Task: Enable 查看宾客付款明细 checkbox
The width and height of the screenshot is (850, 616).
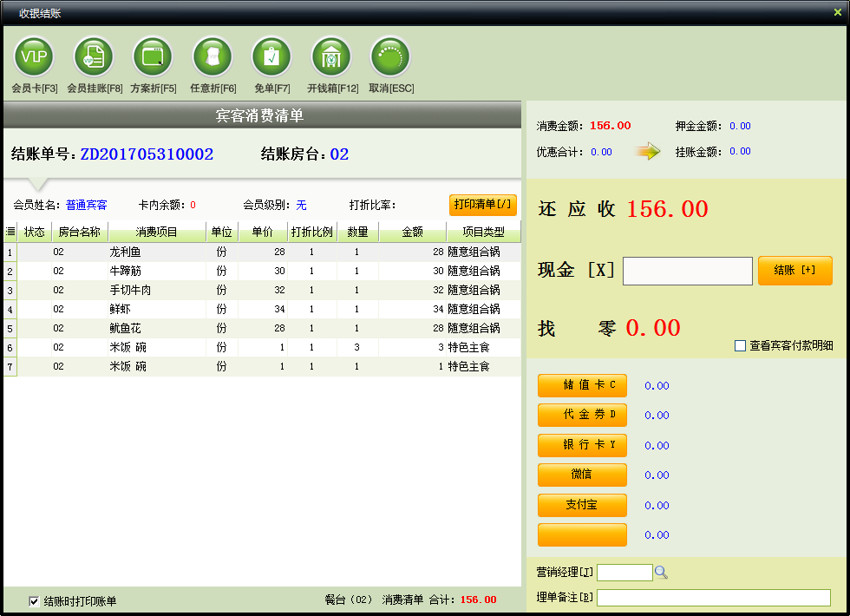Action: click(x=740, y=345)
